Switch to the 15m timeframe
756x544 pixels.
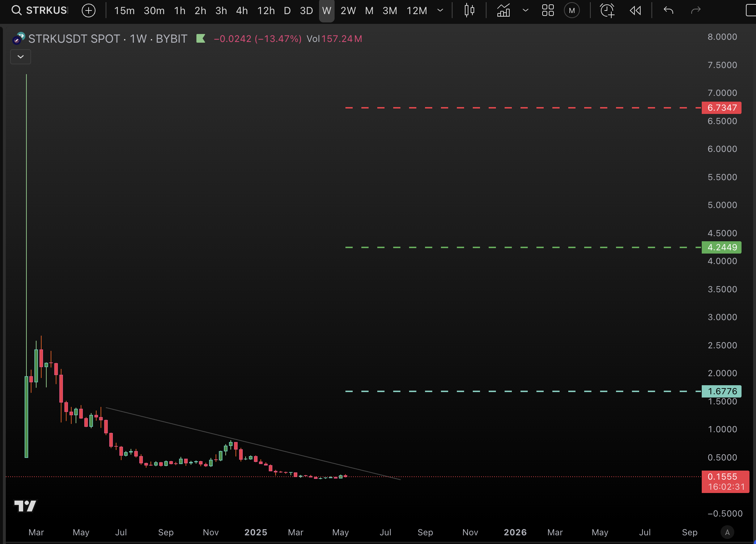click(x=124, y=10)
